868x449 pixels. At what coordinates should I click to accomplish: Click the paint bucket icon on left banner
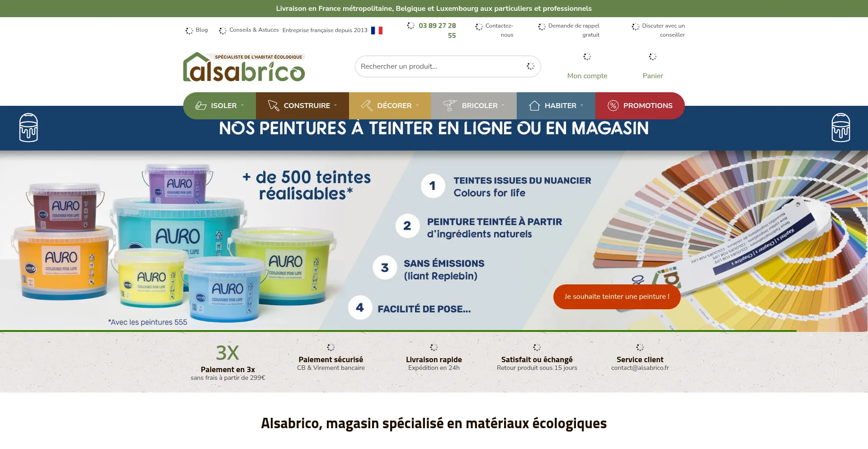coord(28,128)
